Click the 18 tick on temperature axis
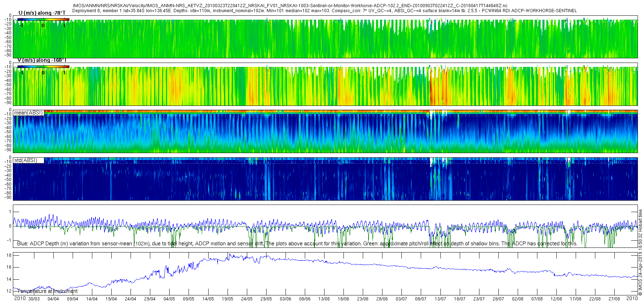 (x=9, y=255)
